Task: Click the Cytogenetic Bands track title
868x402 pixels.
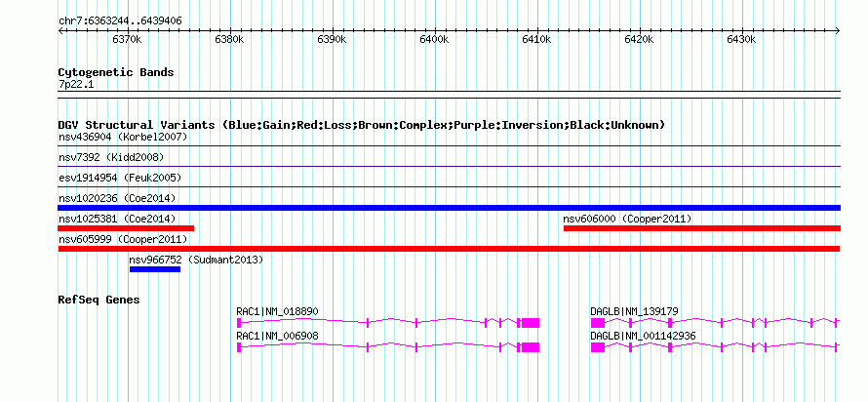Action: click(116, 72)
